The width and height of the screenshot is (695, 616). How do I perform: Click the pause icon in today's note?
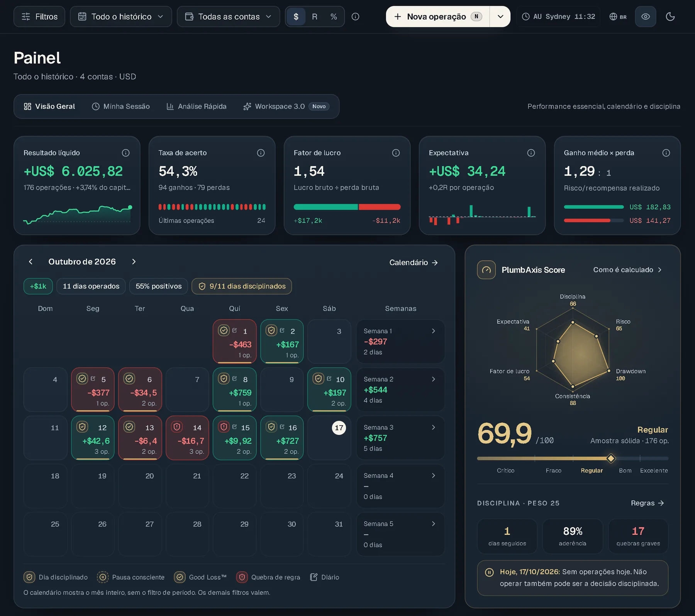pos(489,572)
